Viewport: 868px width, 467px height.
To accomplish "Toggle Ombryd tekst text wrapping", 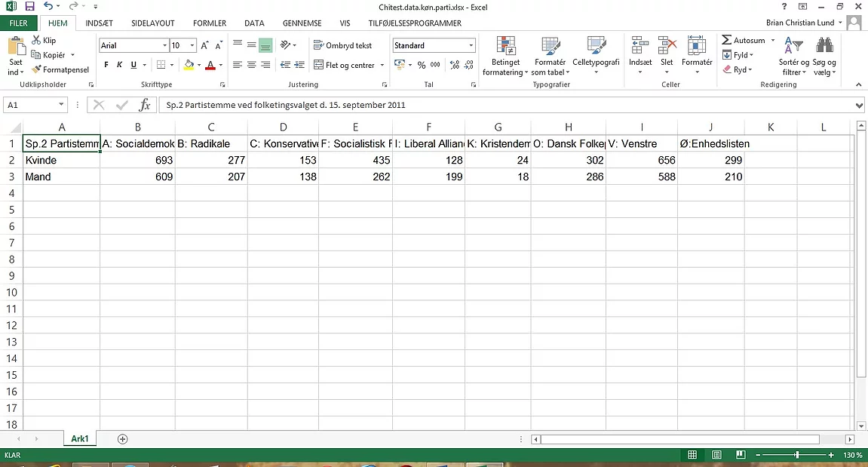I will pos(343,45).
